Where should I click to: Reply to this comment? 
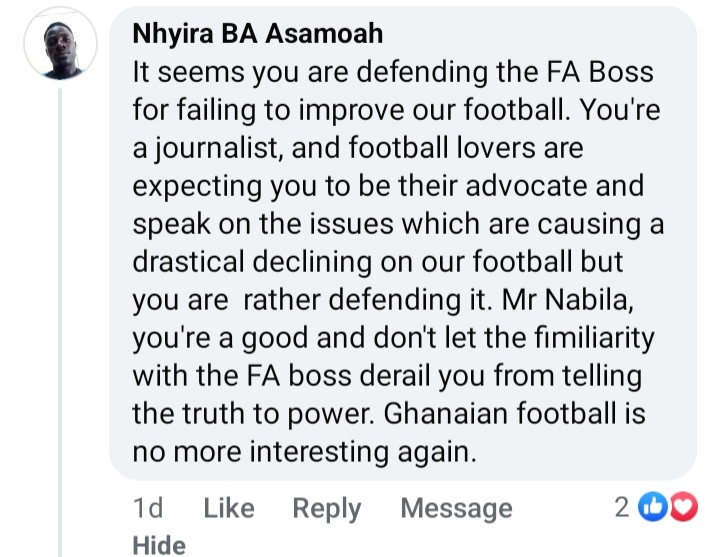coord(326,508)
